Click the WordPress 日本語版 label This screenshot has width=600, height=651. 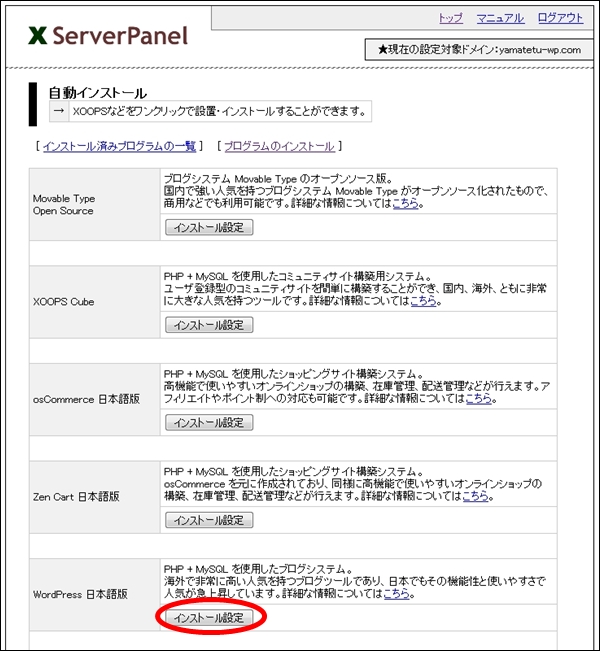(80, 595)
